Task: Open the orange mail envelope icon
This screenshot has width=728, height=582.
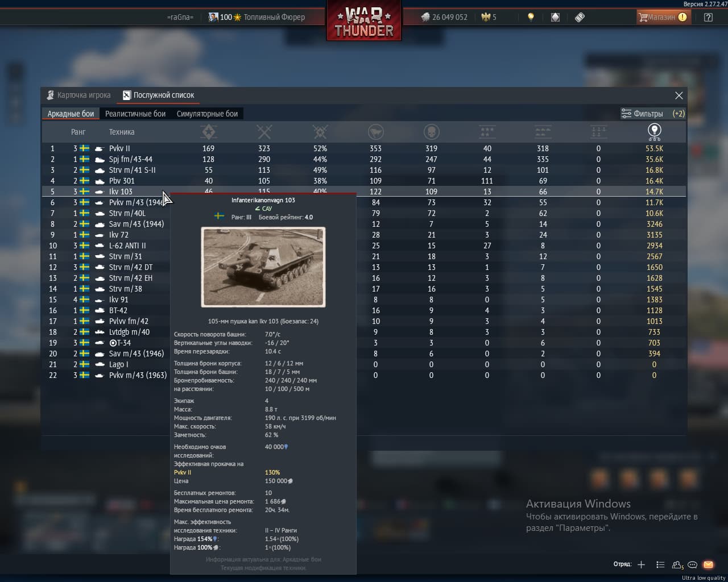Action: click(x=708, y=564)
